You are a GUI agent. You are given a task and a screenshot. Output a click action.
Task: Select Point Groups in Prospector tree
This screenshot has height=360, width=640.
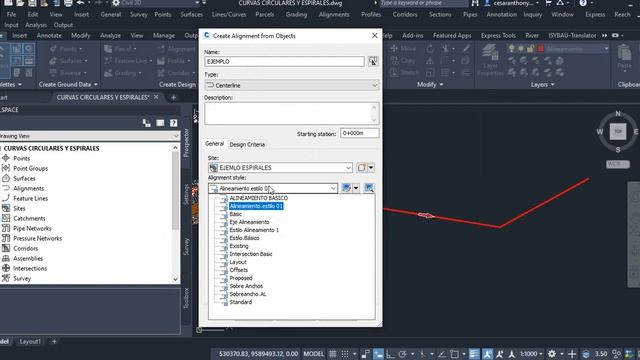coord(31,168)
